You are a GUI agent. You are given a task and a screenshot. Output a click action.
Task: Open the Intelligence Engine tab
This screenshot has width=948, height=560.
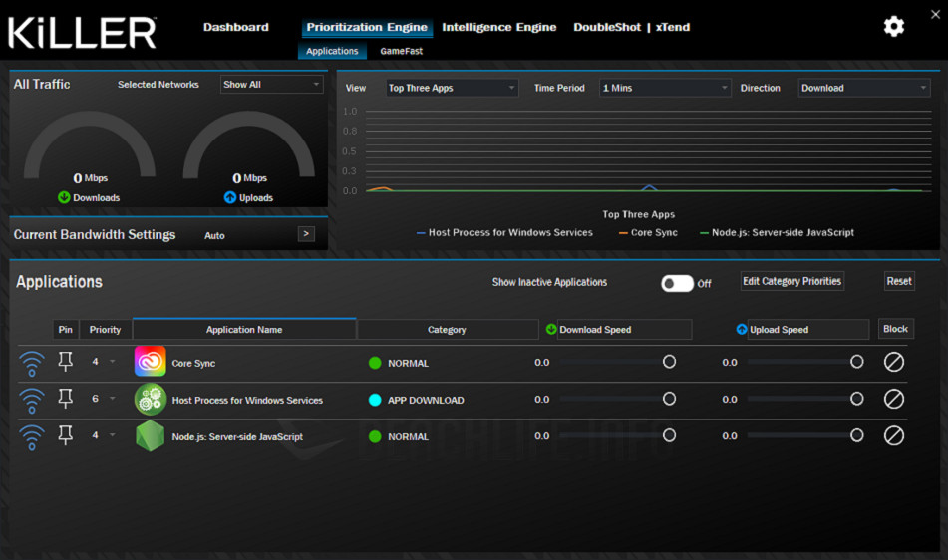click(x=498, y=27)
